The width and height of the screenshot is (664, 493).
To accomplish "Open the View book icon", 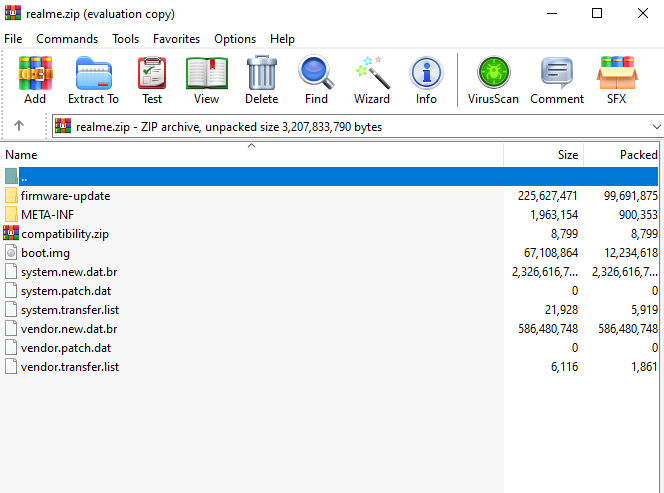I will [x=207, y=73].
